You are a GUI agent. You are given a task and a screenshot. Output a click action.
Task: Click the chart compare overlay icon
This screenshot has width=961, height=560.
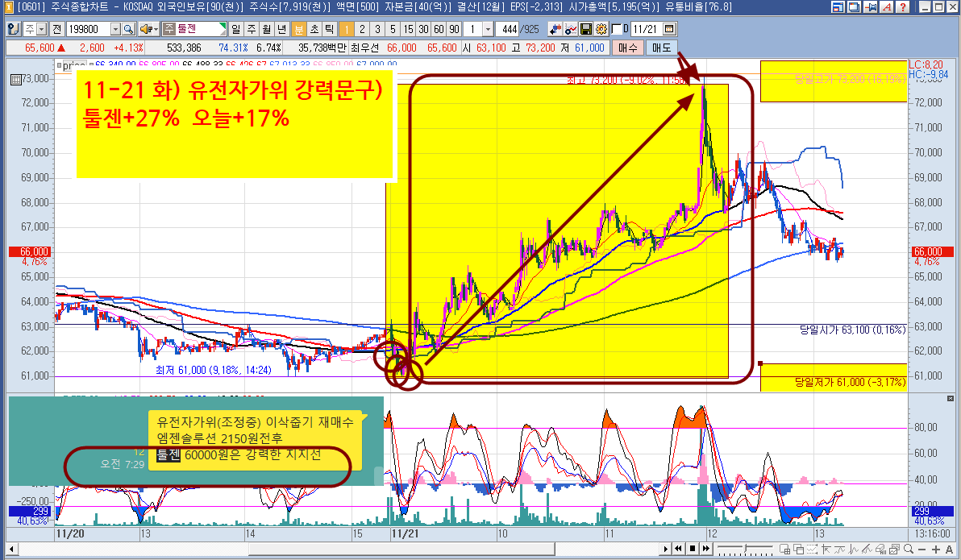tap(571, 29)
